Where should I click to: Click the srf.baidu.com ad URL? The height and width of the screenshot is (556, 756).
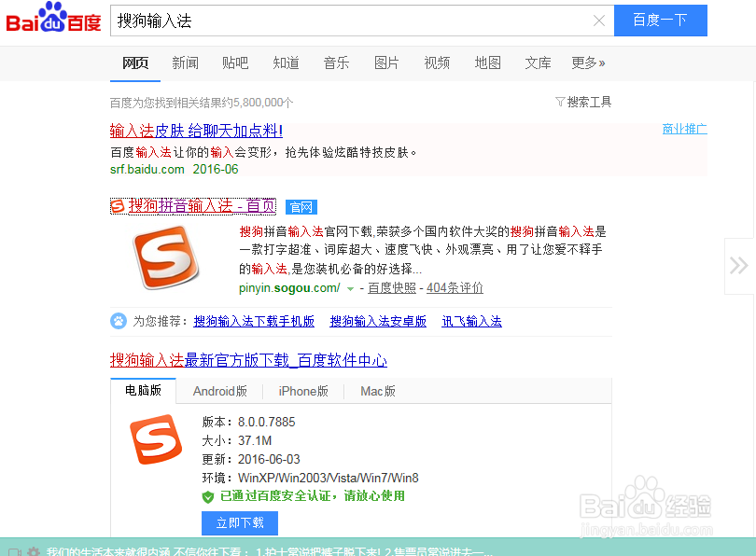click(147, 170)
